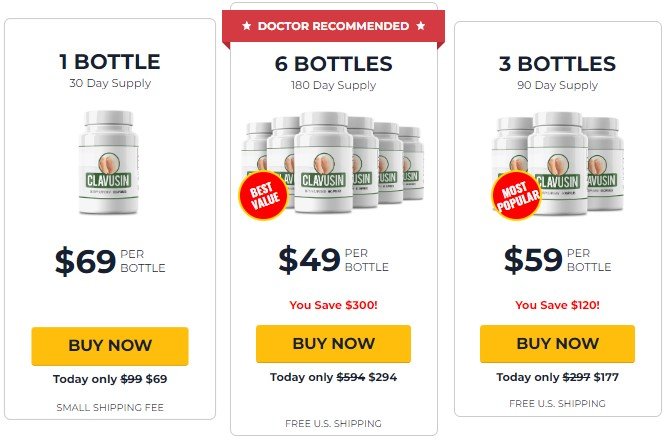Click the Most Popular red badge
This screenshot has height=441, width=667.
pyautogui.click(x=516, y=196)
